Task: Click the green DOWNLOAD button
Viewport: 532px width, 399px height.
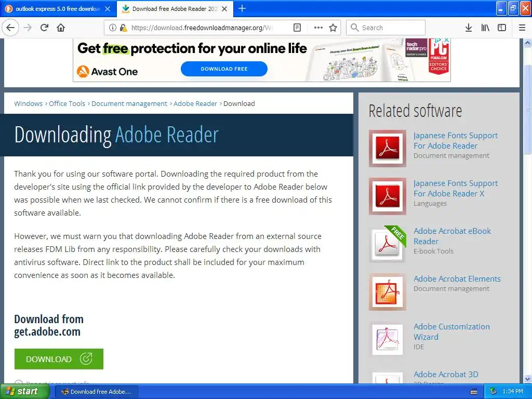Action: pos(59,359)
